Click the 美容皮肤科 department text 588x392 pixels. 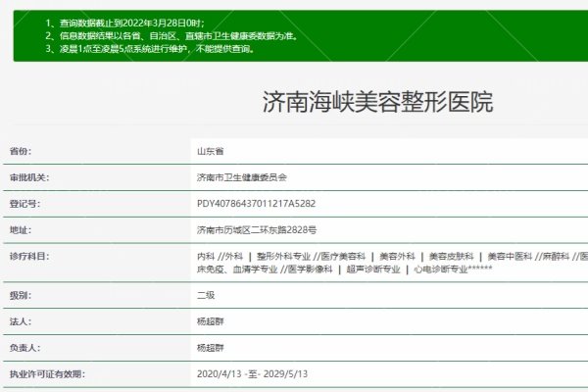pyautogui.click(x=451, y=256)
